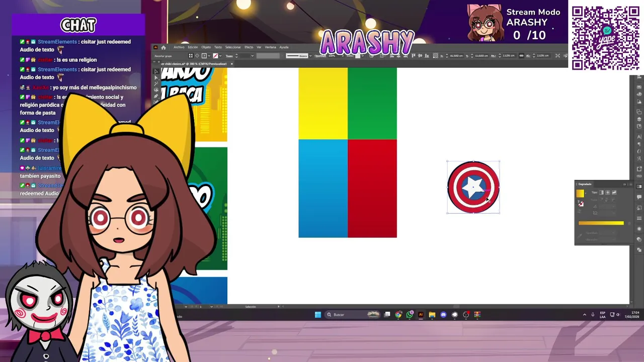Screen dimensions: 644x362
Task: Open WhatsApp from the taskbar
Action: click(410, 315)
